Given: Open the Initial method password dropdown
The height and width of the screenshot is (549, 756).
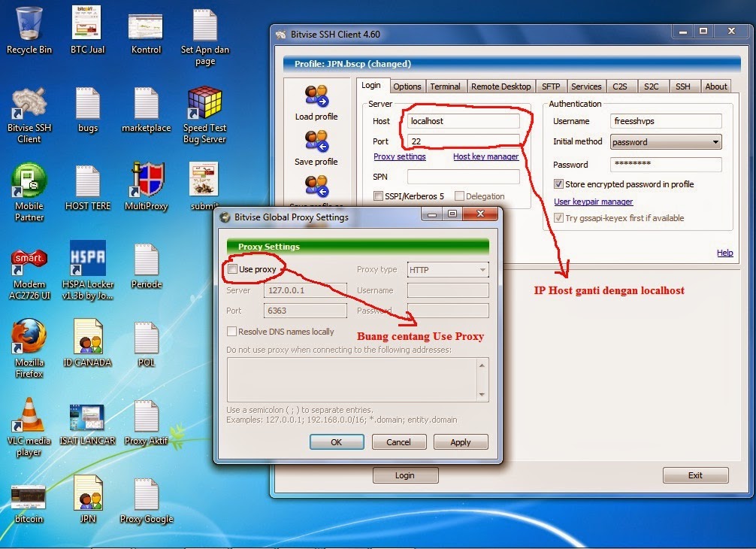Looking at the screenshot, I should pyautogui.click(x=666, y=142).
